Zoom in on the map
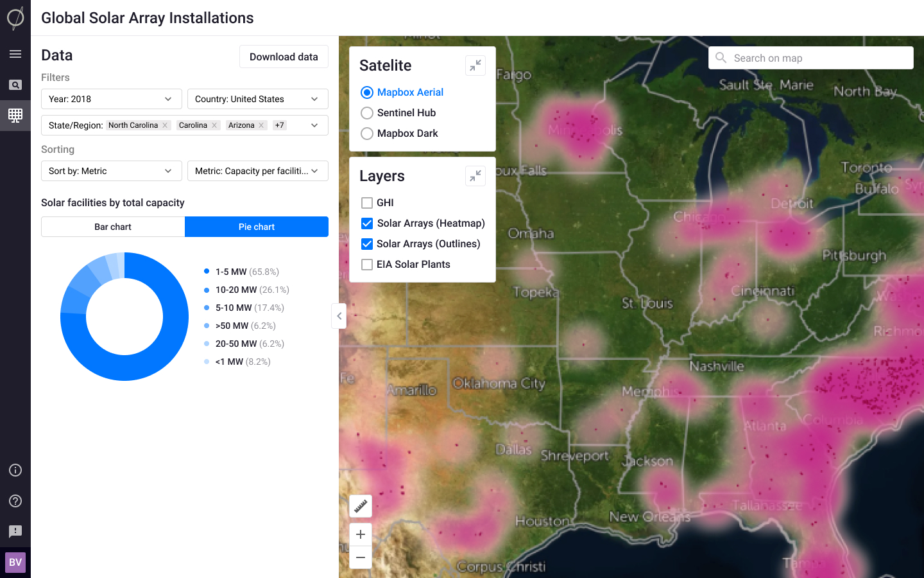The width and height of the screenshot is (924, 578). pyautogui.click(x=361, y=534)
